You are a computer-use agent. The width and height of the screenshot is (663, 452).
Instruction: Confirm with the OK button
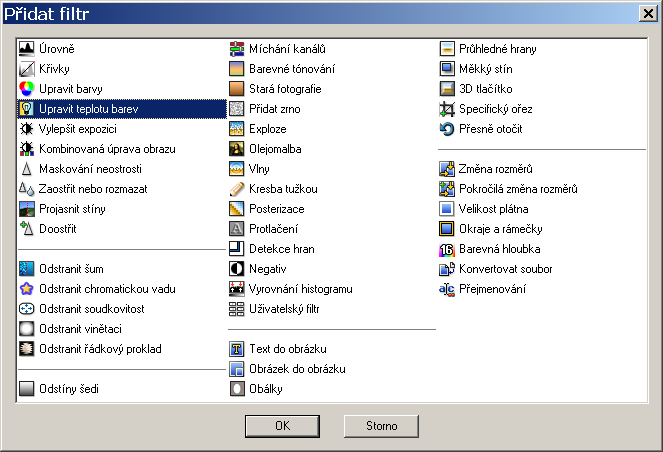pos(282,426)
